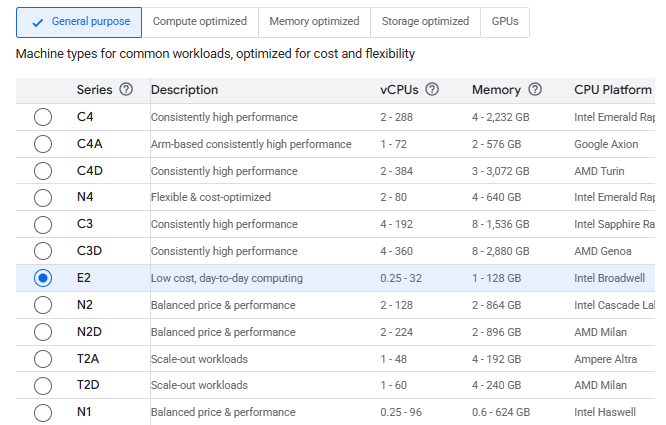Select the T2A scale-out series
The image size is (666, 425).
coord(43,359)
